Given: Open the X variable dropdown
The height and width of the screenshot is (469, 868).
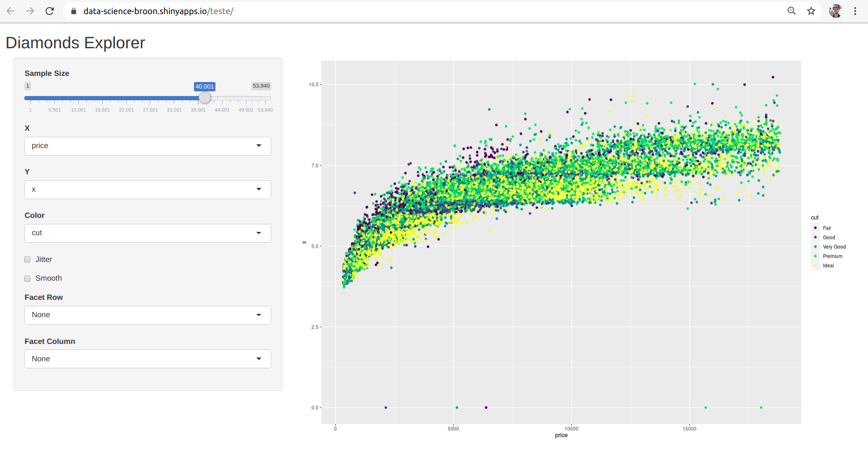Looking at the screenshot, I should pos(148,146).
